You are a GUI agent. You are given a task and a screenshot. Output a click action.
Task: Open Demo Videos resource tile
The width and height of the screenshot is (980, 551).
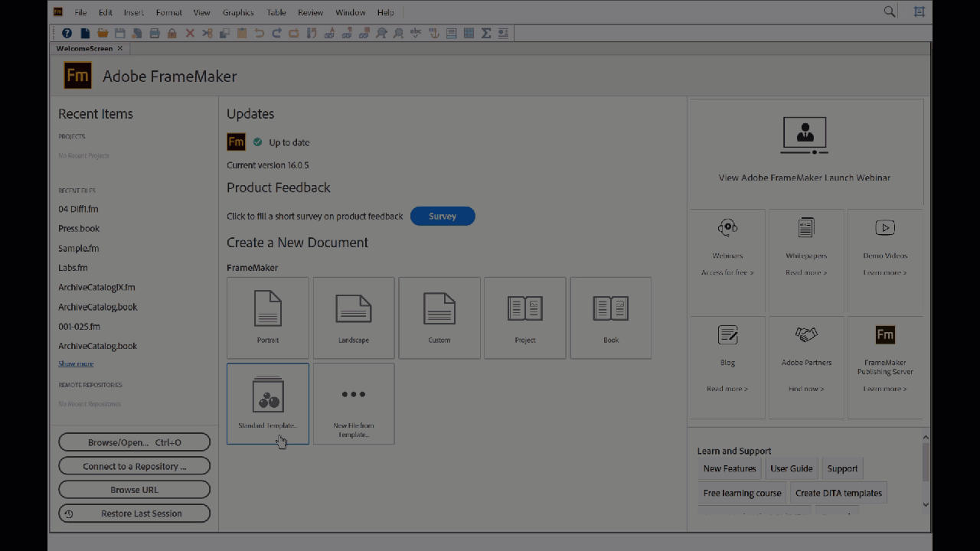[x=885, y=260]
